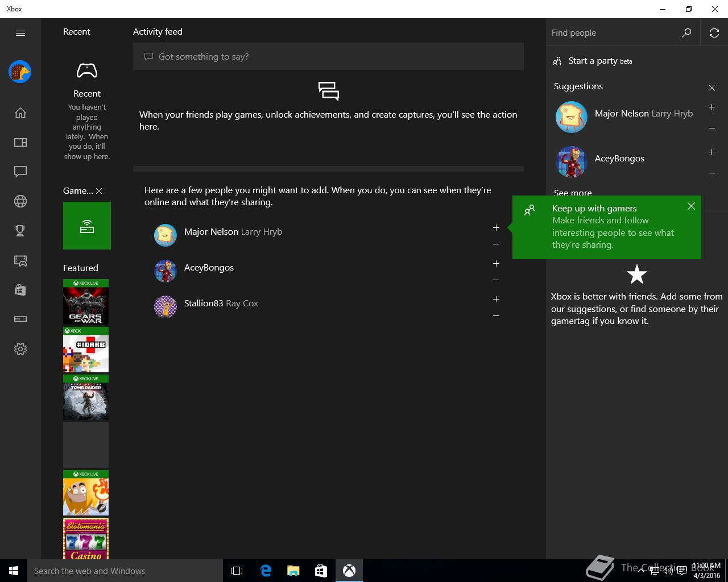
Task: Add Stallion83 as a friend
Action: point(496,300)
